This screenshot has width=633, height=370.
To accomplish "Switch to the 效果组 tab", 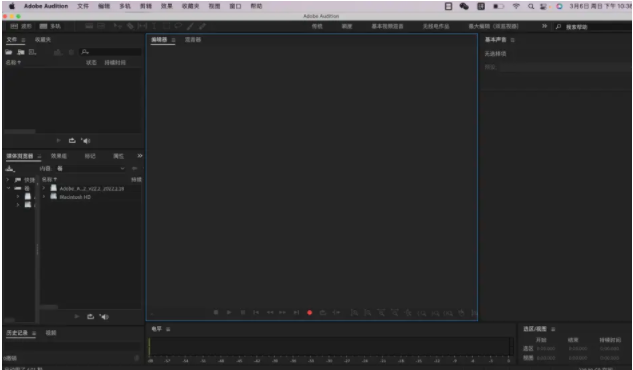I will tap(59, 156).
